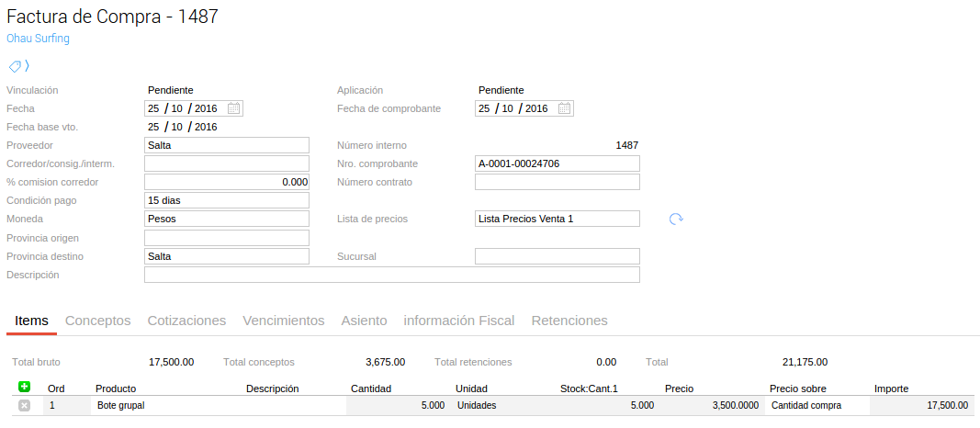Switch to the Conceptos tab

click(98, 321)
